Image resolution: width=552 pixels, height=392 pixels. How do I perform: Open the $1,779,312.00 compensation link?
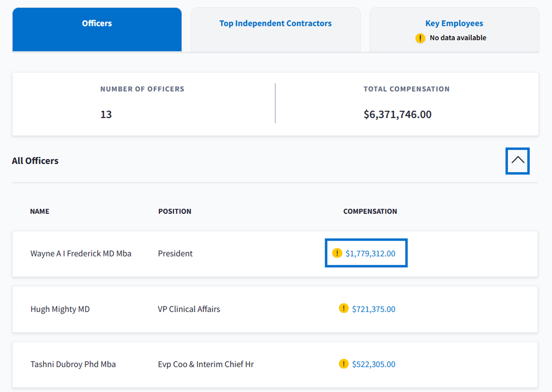[x=370, y=253]
